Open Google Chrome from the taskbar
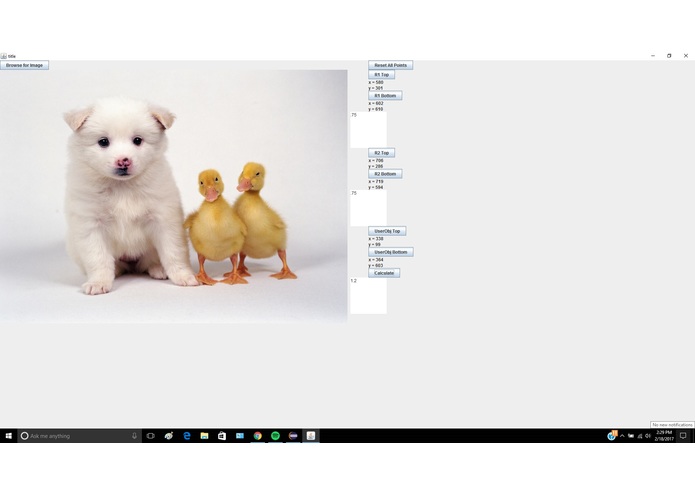The width and height of the screenshot is (695, 494). click(x=258, y=436)
